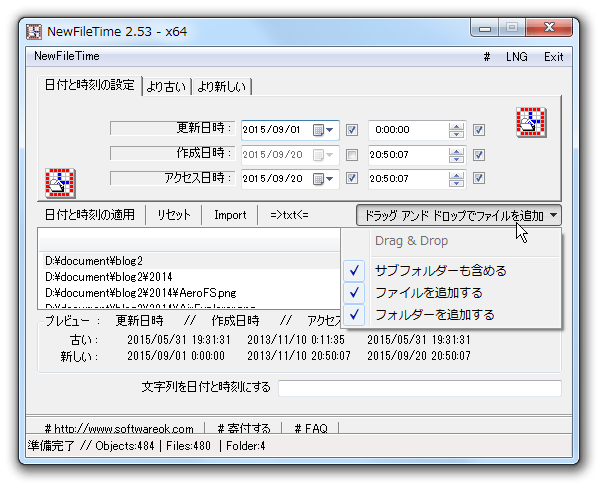Select AeroFS.png file row

(189, 293)
